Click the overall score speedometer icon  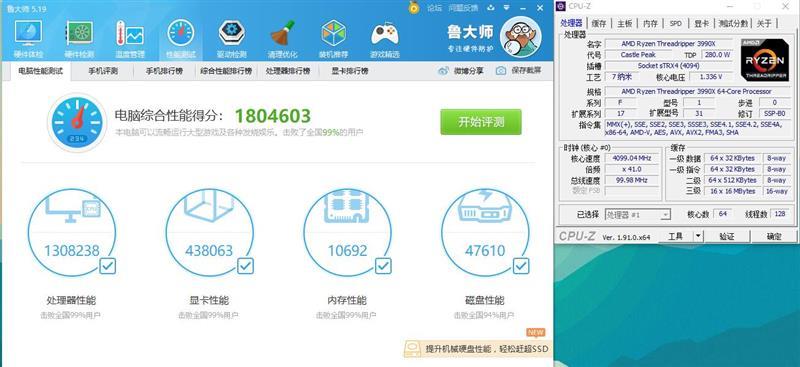tap(77, 122)
